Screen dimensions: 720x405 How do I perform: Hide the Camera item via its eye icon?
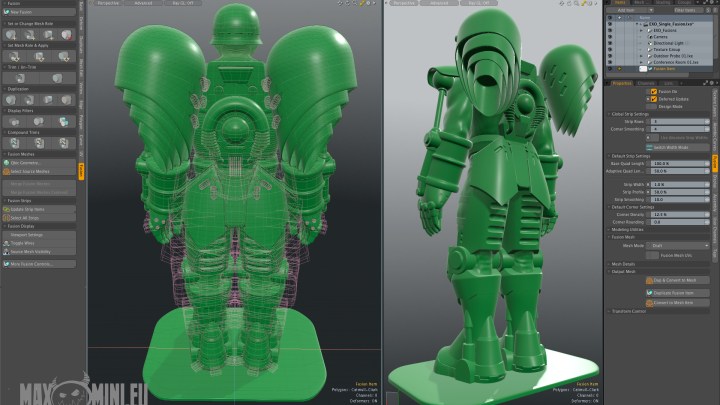(610, 37)
